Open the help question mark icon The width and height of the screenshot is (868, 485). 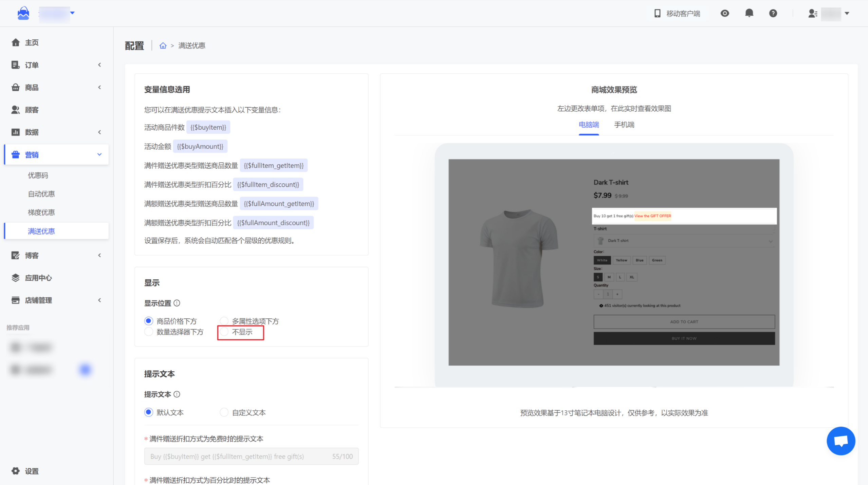click(x=773, y=13)
